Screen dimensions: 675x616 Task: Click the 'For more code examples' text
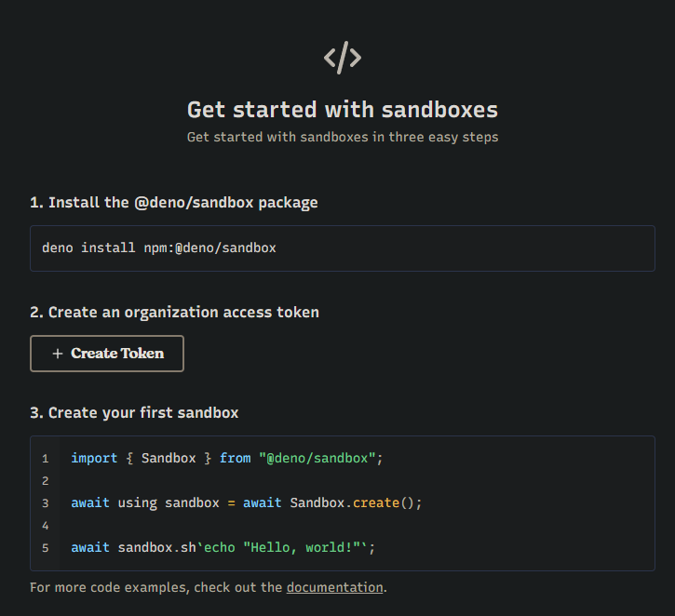coord(155,587)
